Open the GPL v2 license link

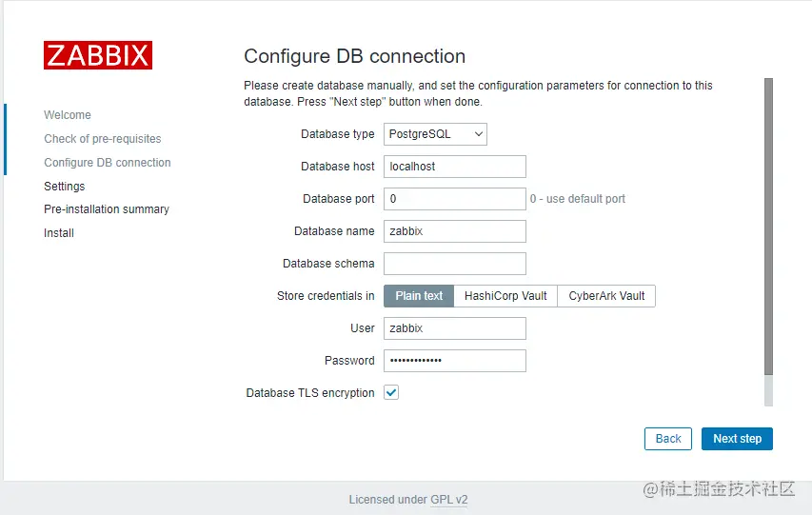point(449,500)
